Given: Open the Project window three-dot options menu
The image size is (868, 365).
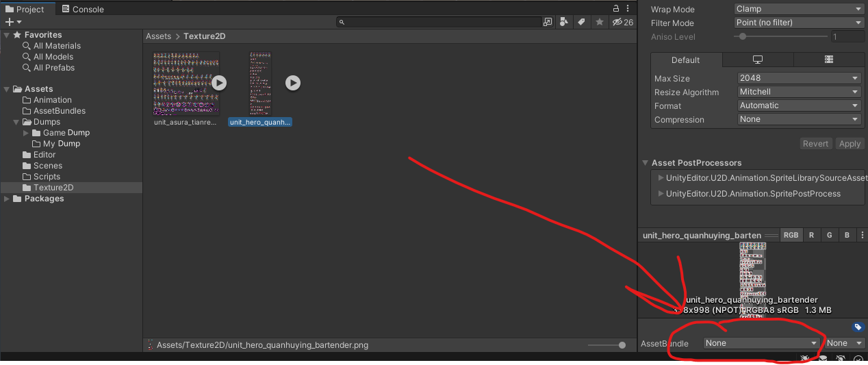Looking at the screenshot, I should (629, 9).
